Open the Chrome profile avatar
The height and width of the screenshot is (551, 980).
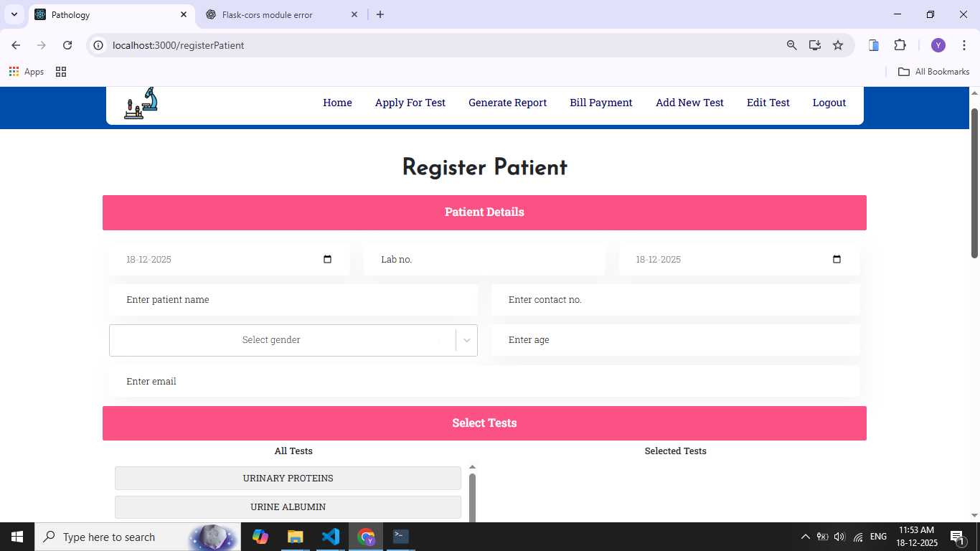(x=938, y=45)
